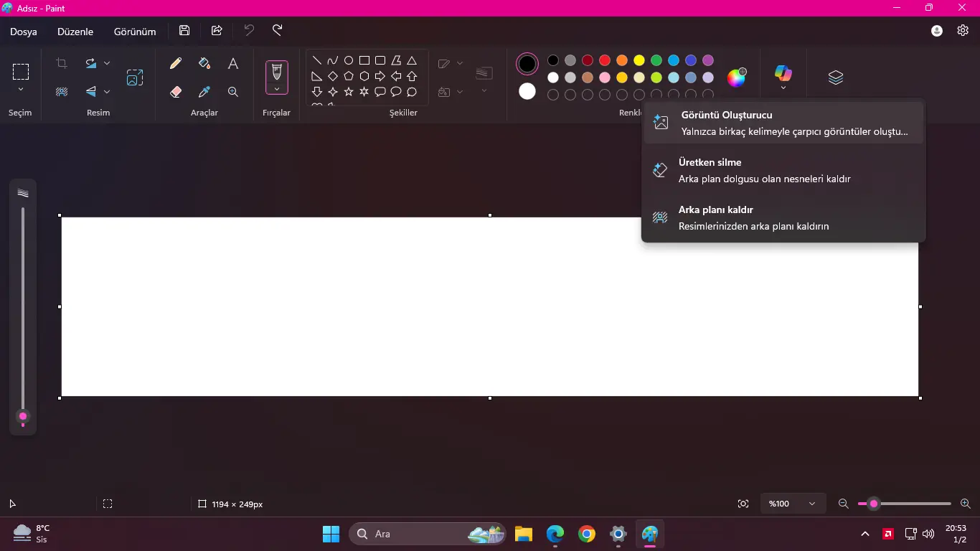Choose the diamond shape
This screenshot has width=980, height=551.
332,76
